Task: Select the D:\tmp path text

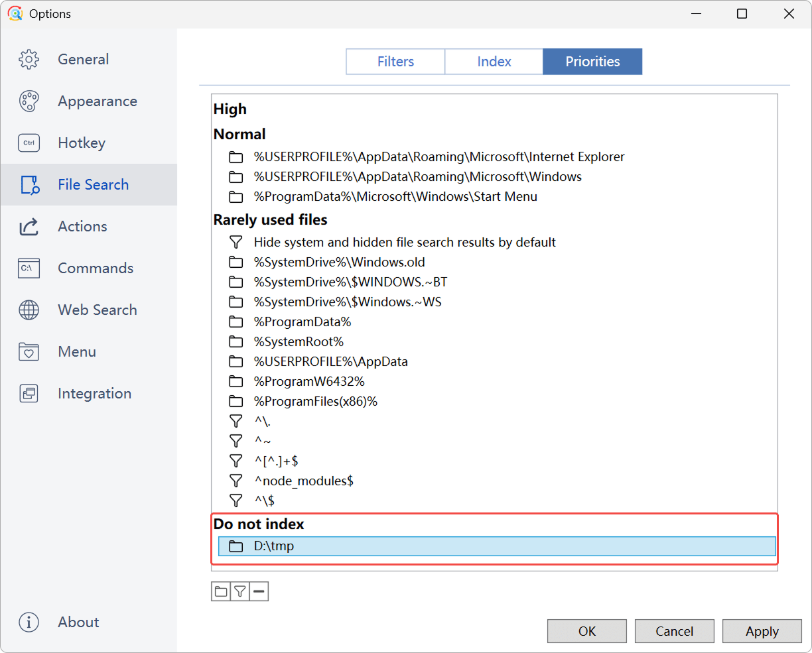Action: click(274, 546)
